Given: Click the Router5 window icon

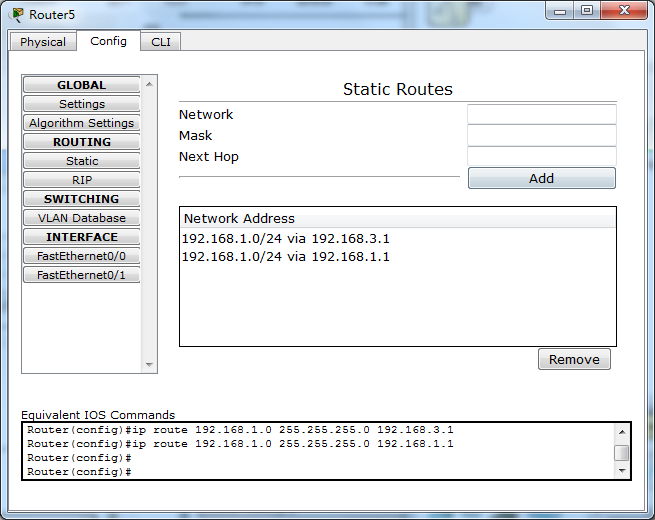Looking at the screenshot, I should tap(17, 15).
